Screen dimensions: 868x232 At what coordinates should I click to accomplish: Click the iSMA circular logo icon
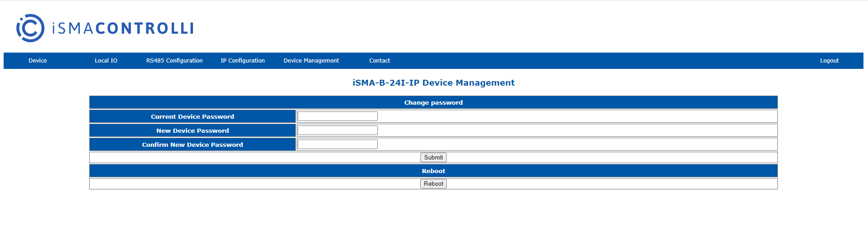(x=30, y=28)
